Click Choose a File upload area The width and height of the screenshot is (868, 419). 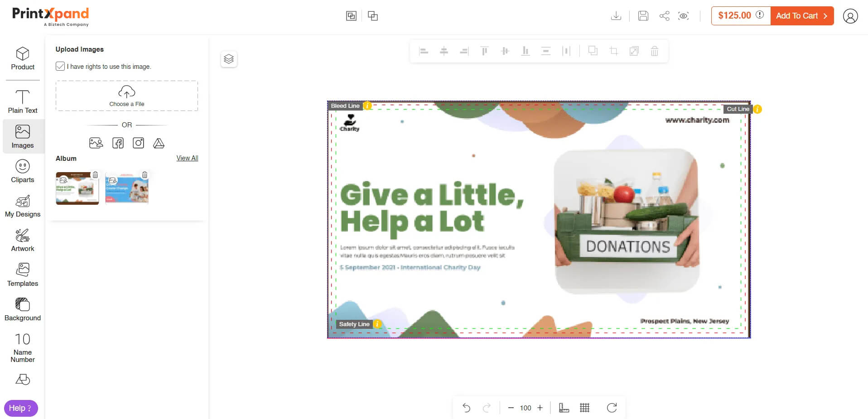tap(127, 96)
